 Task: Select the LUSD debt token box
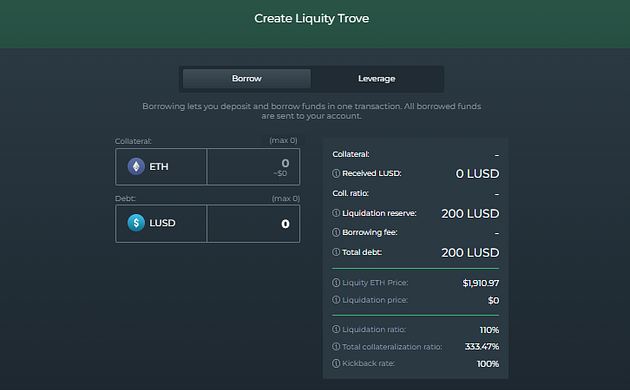161,224
